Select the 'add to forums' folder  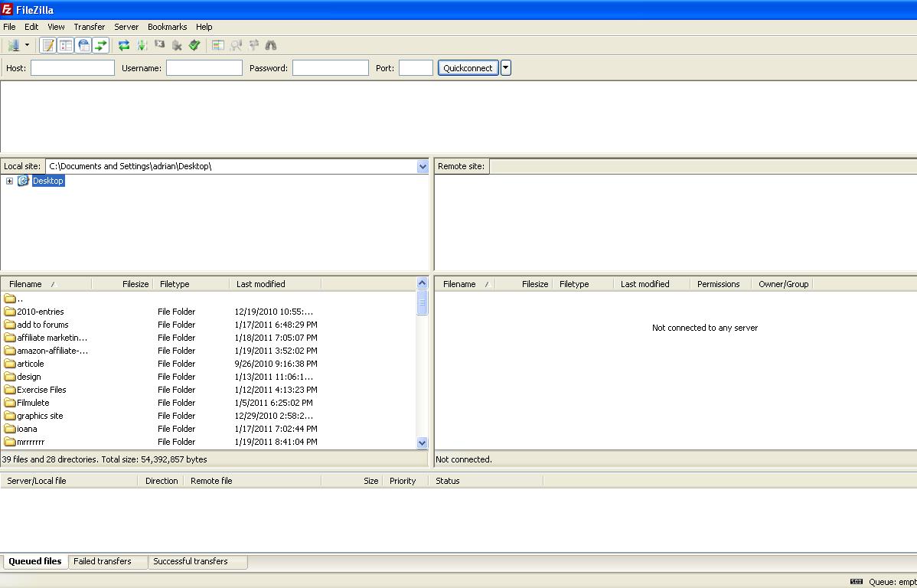36,325
